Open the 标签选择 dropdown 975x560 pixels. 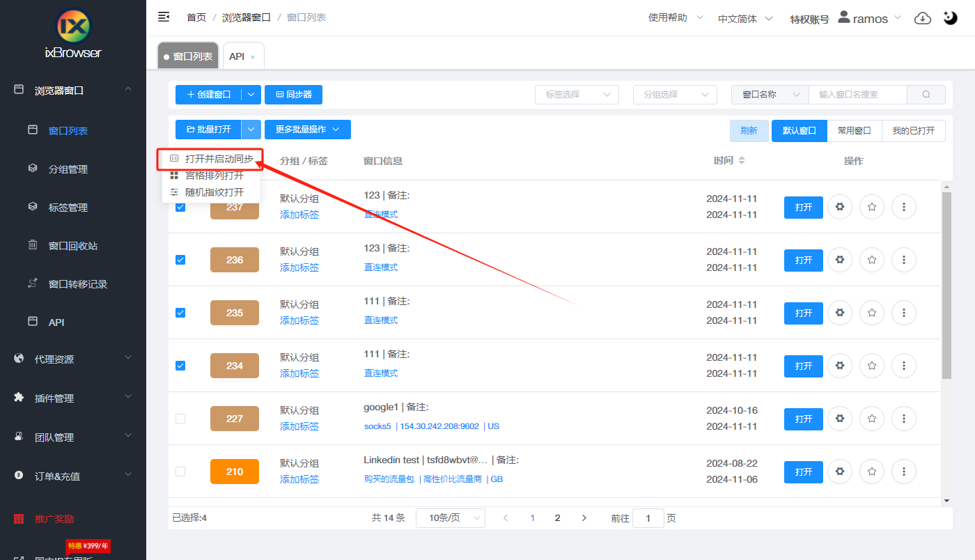click(577, 94)
